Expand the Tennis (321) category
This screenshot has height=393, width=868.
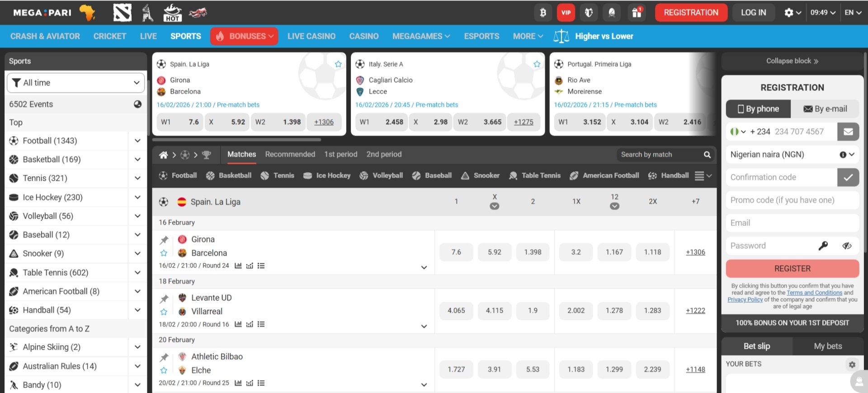[x=137, y=178]
